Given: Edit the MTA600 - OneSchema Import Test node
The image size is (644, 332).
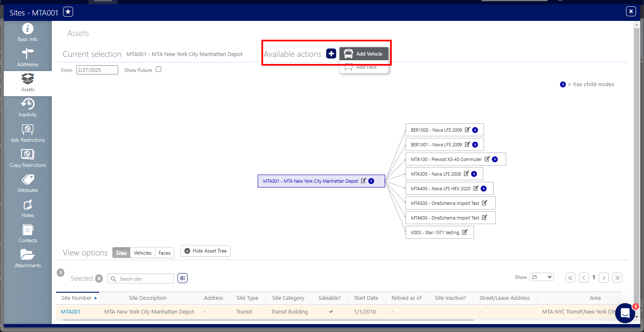Looking at the screenshot, I should 484,217.
